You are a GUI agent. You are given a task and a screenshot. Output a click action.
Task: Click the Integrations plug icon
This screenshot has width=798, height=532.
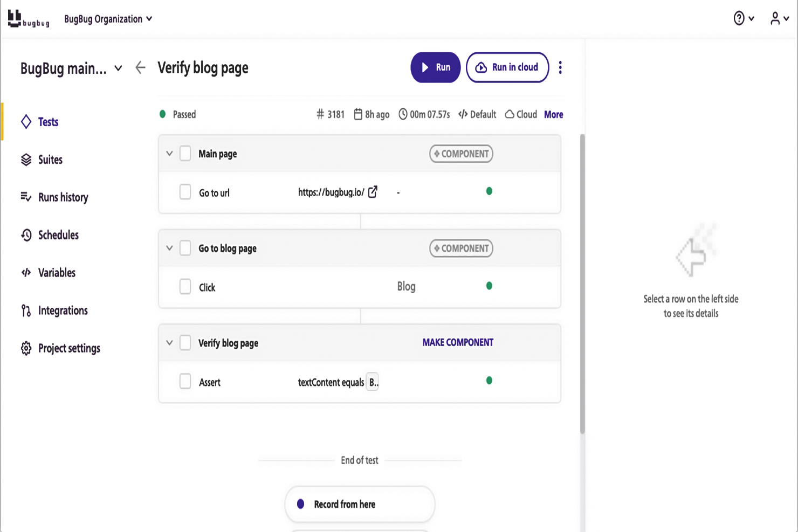(26, 310)
